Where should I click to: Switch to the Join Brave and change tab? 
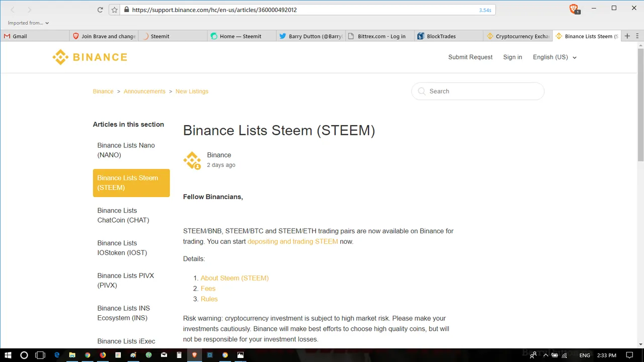click(x=104, y=36)
